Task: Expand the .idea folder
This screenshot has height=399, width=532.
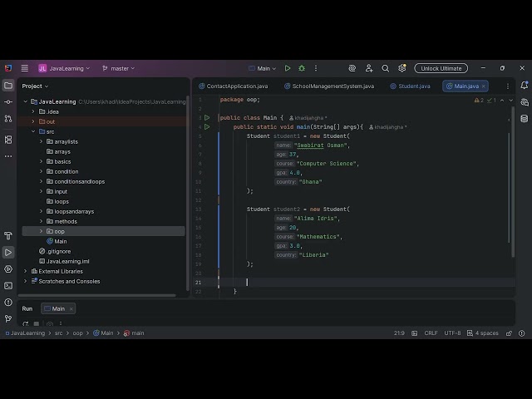Action: tap(33, 111)
